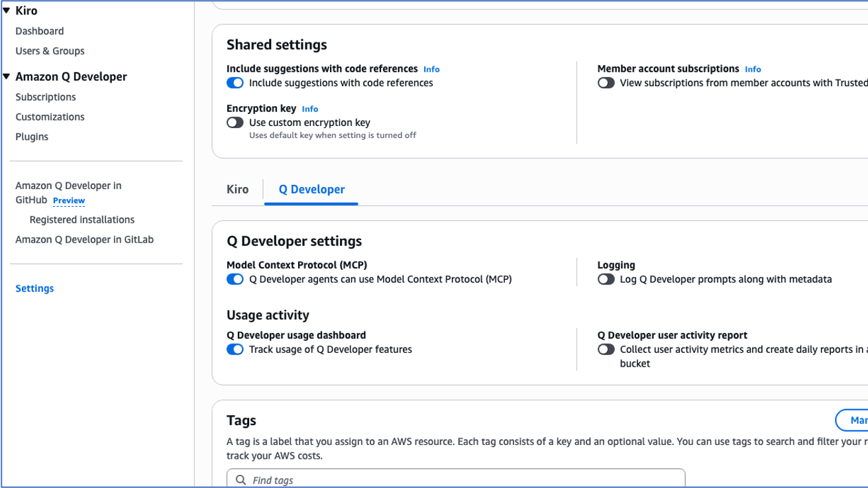The image size is (868, 488).
Task: Open Info link beside Encryption key
Action: 309,109
